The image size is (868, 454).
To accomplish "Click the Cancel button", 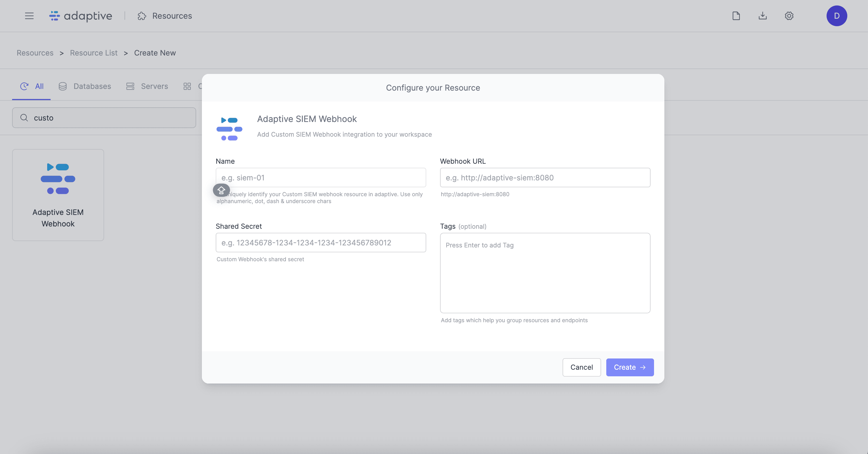I will (582, 367).
